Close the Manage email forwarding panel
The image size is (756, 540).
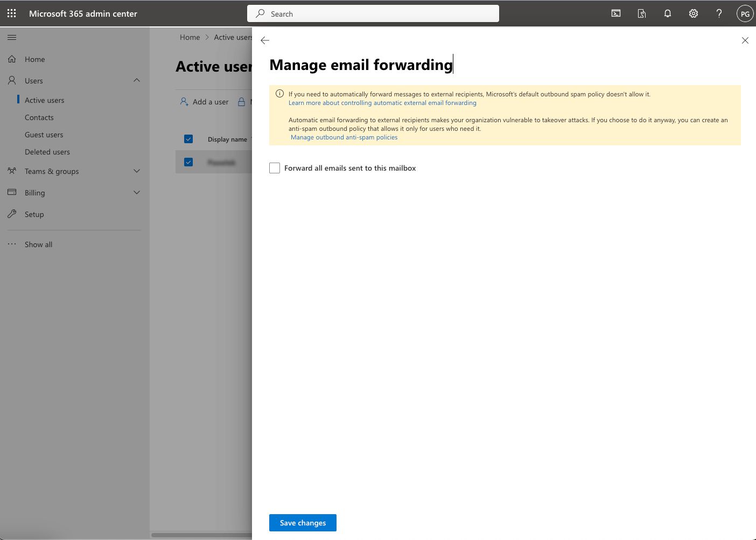[x=745, y=40]
